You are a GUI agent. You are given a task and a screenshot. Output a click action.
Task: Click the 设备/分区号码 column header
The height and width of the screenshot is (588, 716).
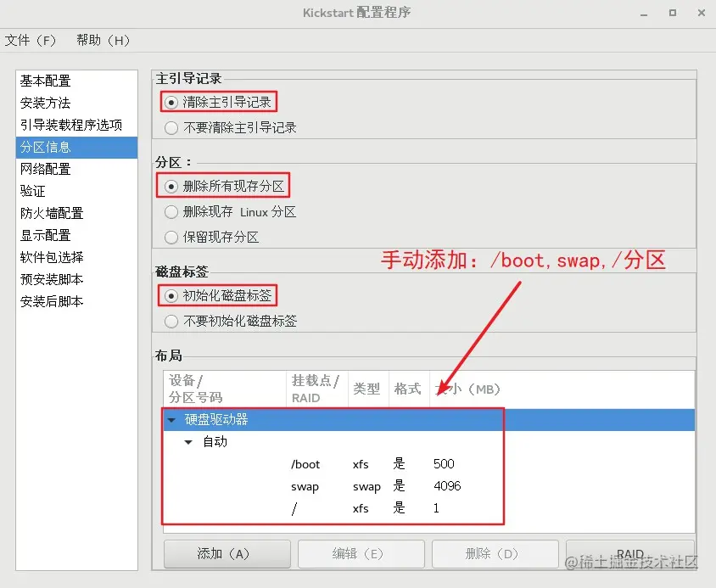click(x=225, y=389)
